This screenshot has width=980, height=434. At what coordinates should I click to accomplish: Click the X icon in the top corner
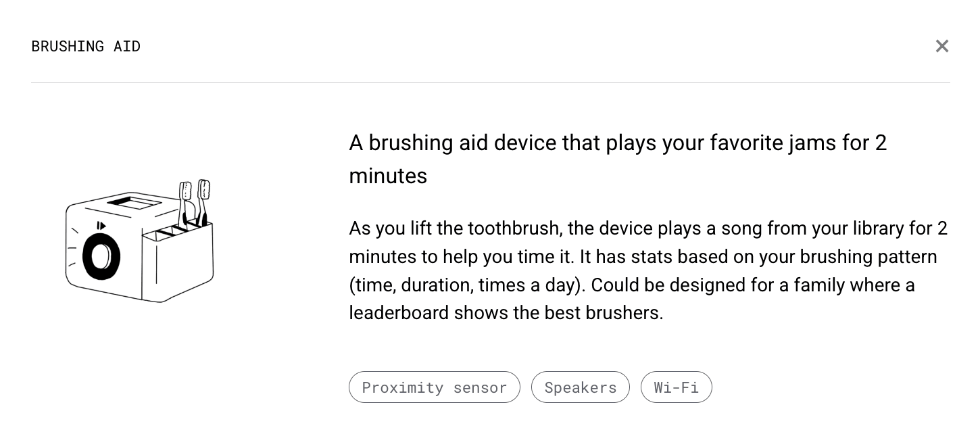coord(942,46)
